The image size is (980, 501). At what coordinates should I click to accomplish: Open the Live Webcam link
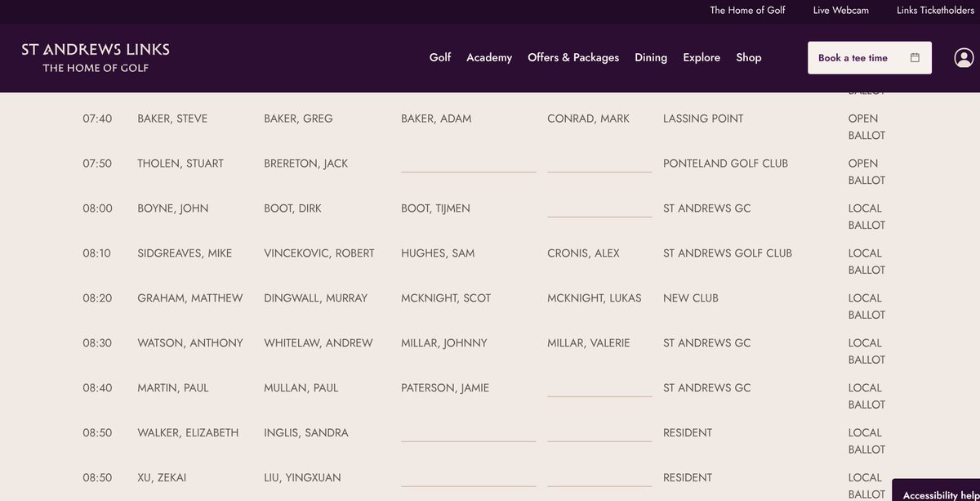pos(841,11)
